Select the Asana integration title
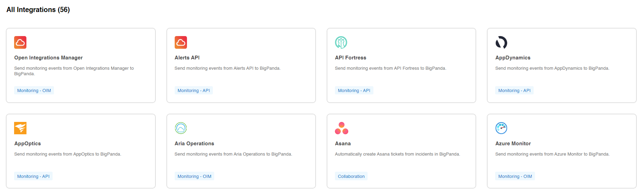 343,144
